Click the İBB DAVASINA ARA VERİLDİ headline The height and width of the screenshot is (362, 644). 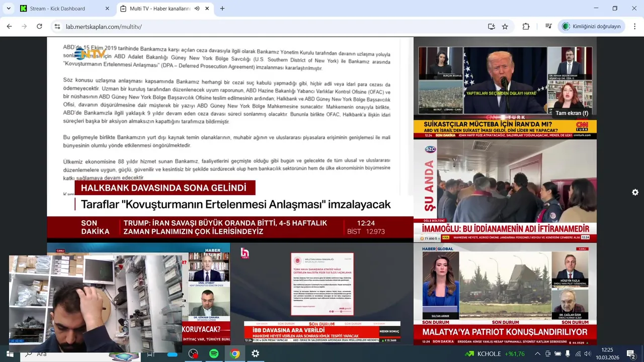coord(288,330)
